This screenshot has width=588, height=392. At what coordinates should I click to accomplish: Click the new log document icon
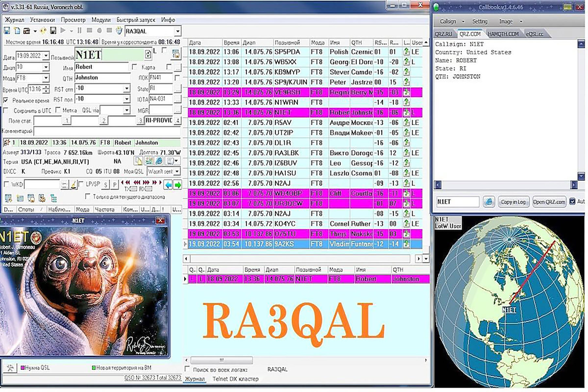(x=17, y=31)
